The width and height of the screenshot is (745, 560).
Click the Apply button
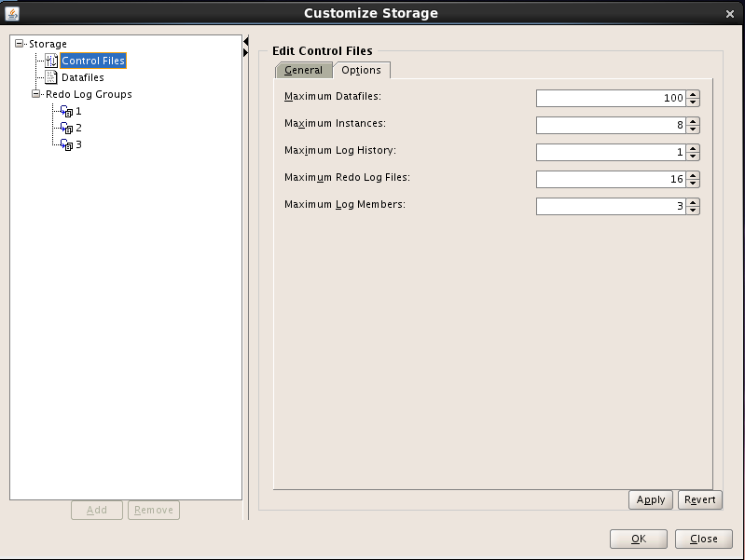tap(651, 499)
